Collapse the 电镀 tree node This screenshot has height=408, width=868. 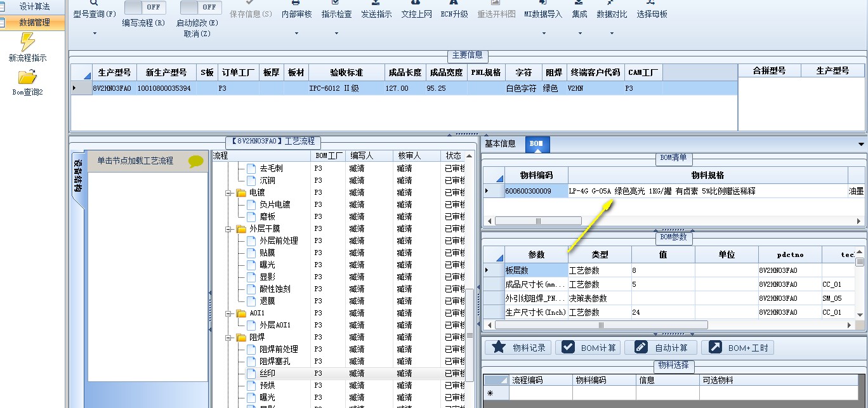[228, 192]
